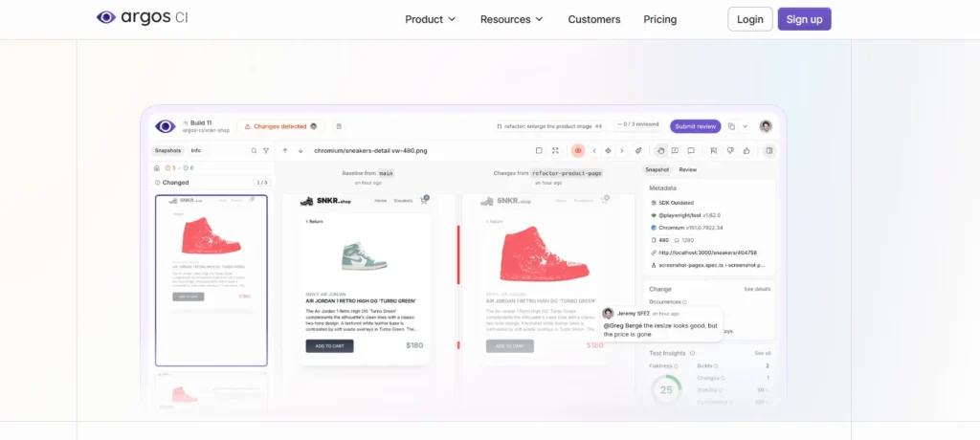This screenshot has width=980, height=440.
Task: Approve the snapshot with the thumbs up icon
Action: (746, 150)
